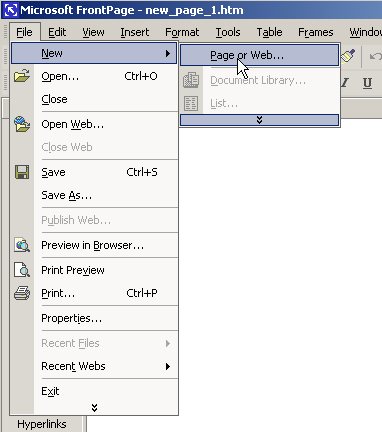Expand the New submenu's hidden items chevron
The height and width of the screenshot is (432, 382).
(259, 120)
